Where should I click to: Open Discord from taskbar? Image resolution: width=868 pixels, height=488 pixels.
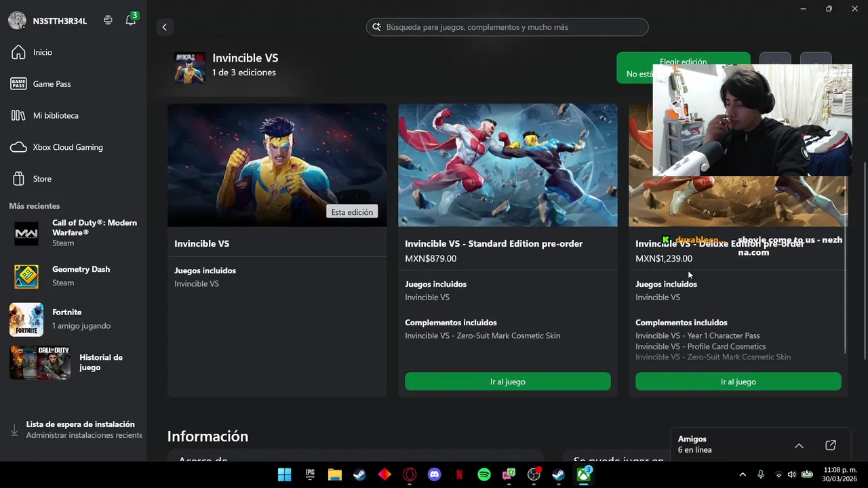pyautogui.click(x=435, y=474)
